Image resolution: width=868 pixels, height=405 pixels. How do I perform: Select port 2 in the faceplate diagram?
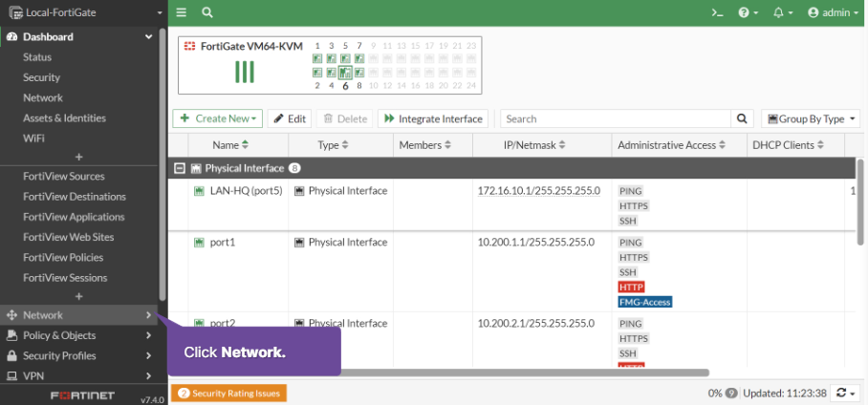[x=317, y=73]
